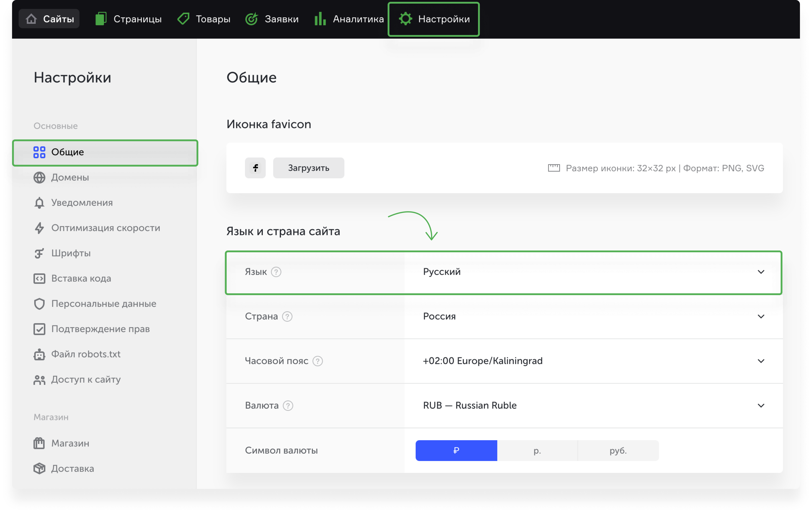Click the question mark next to Язык
812x513 pixels.
[276, 272]
